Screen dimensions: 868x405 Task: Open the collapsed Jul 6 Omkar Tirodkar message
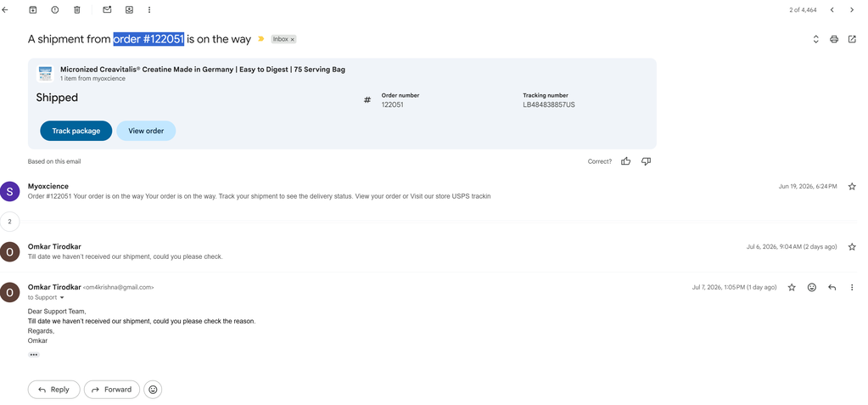429,251
